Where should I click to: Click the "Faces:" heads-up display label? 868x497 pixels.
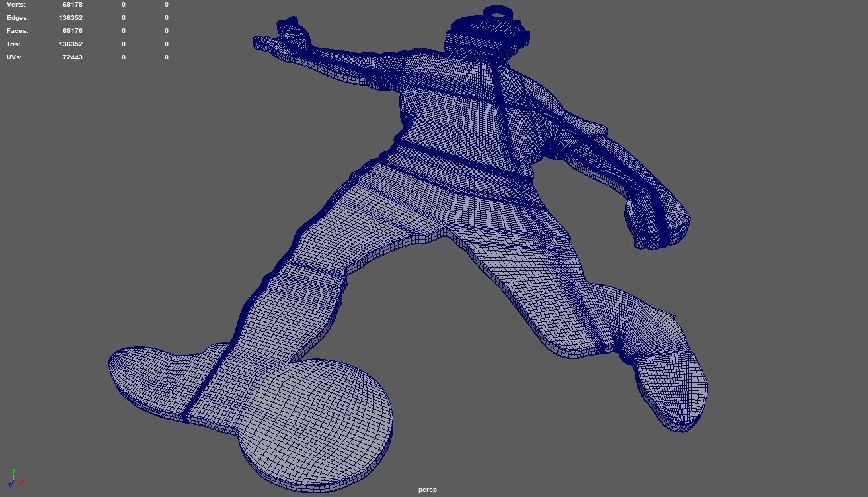pos(17,30)
